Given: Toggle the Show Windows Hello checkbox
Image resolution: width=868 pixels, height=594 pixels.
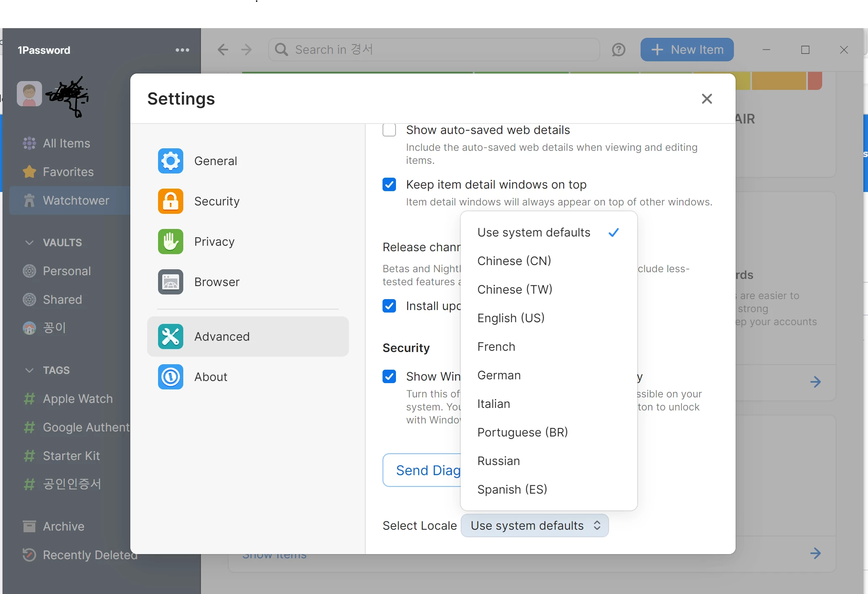Looking at the screenshot, I should 389,376.
